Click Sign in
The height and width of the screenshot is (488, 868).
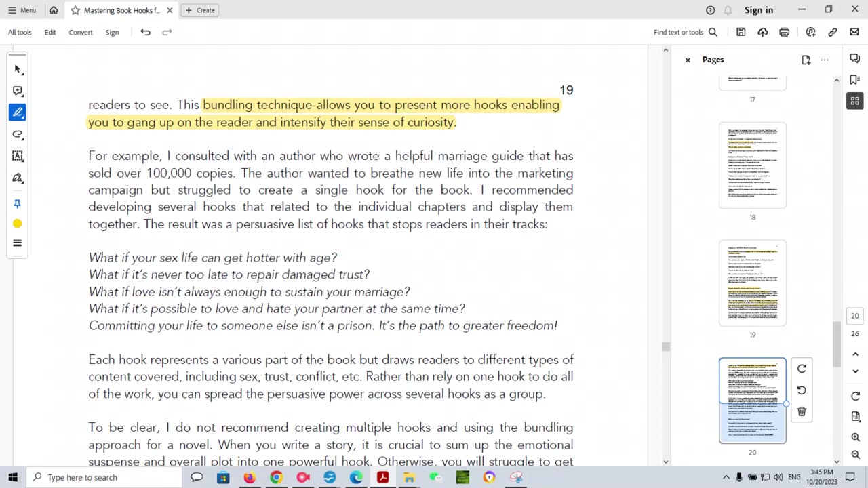coord(759,10)
